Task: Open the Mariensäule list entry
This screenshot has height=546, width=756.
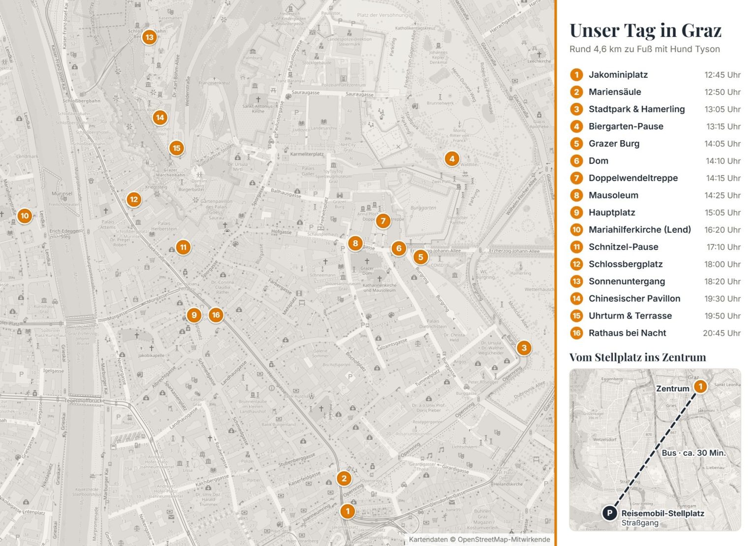Action: 655,92
